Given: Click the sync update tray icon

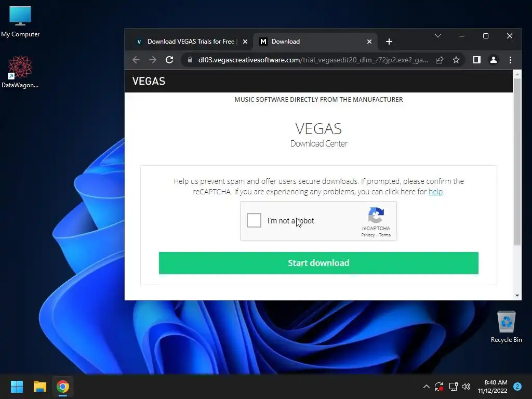Looking at the screenshot, I should point(439,387).
